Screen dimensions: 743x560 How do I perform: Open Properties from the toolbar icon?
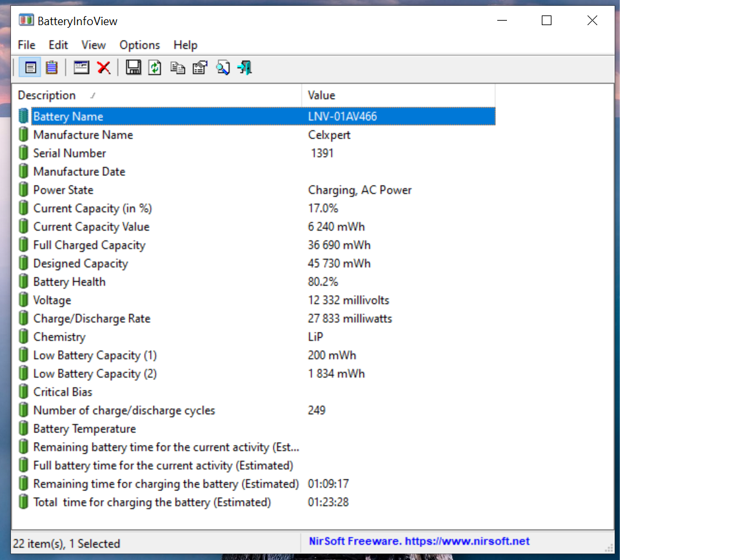[200, 68]
